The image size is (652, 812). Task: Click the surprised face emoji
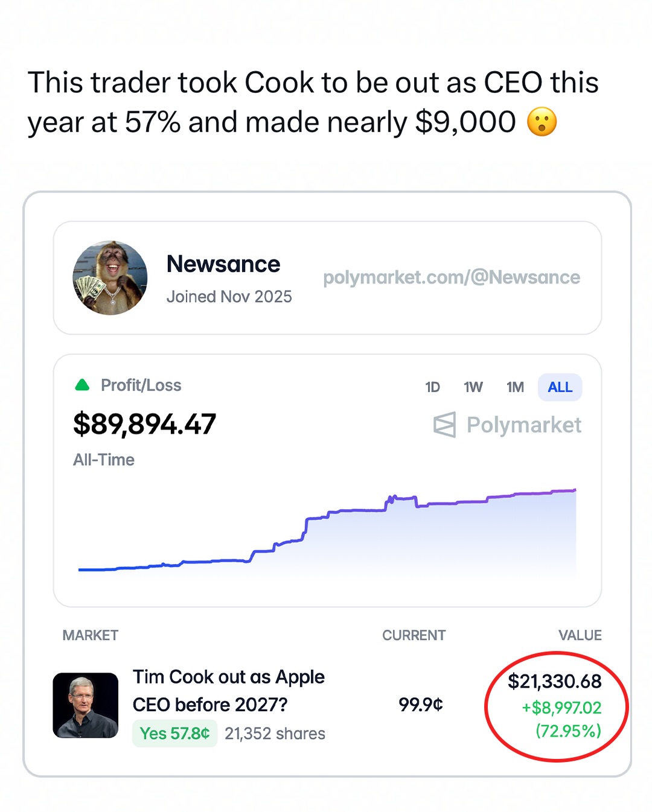(542, 122)
